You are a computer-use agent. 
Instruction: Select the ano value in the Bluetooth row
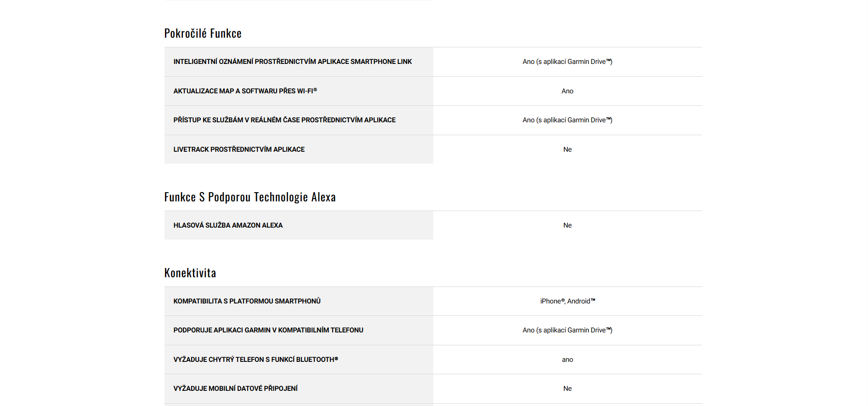pyautogui.click(x=567, y=360)
